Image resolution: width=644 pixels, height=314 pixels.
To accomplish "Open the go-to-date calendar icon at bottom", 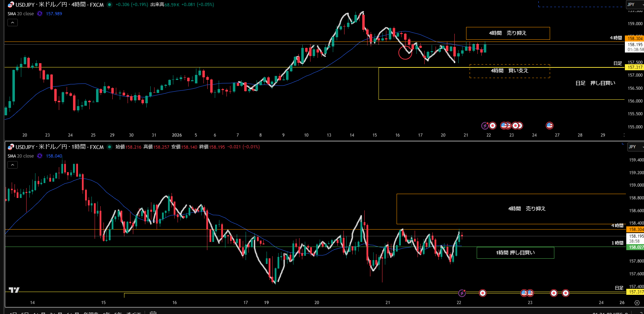I will click(x=153, y=313).
